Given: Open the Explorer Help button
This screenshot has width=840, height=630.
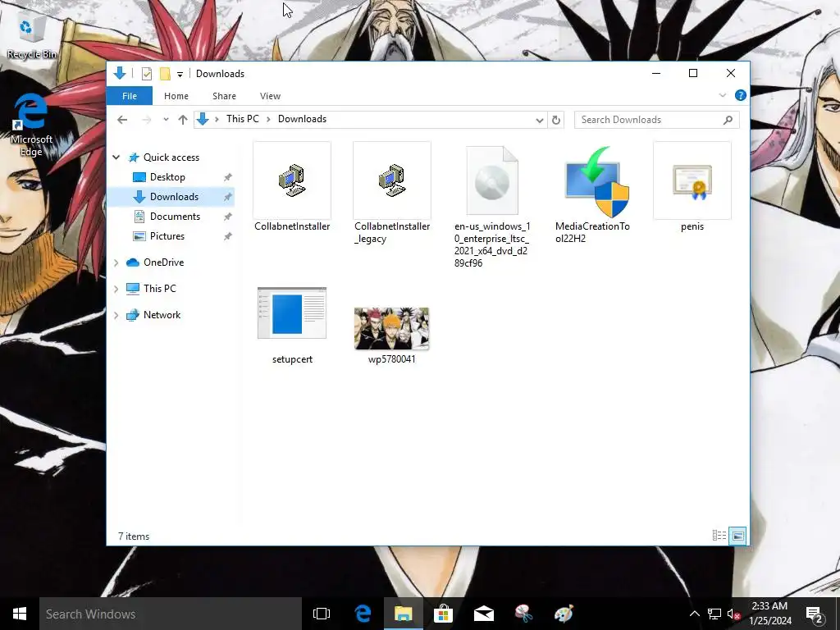Looking at the screenshot, I should pyautogui.click(x=741, y=95).
